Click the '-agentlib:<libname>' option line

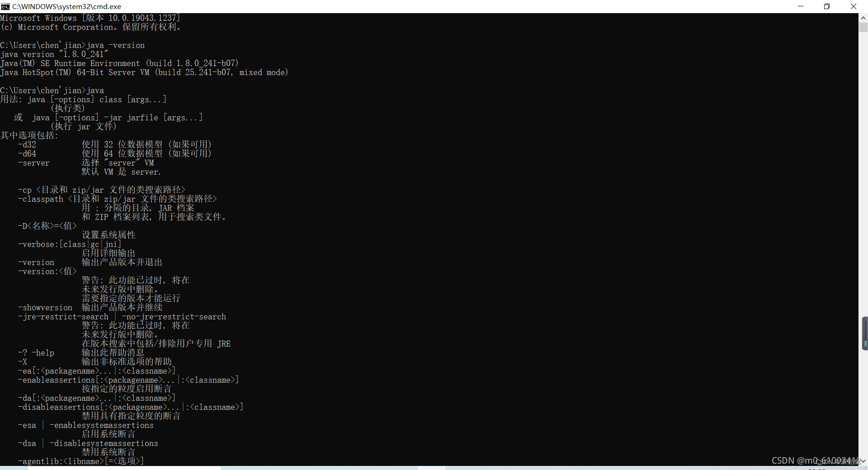coord(81,461)
